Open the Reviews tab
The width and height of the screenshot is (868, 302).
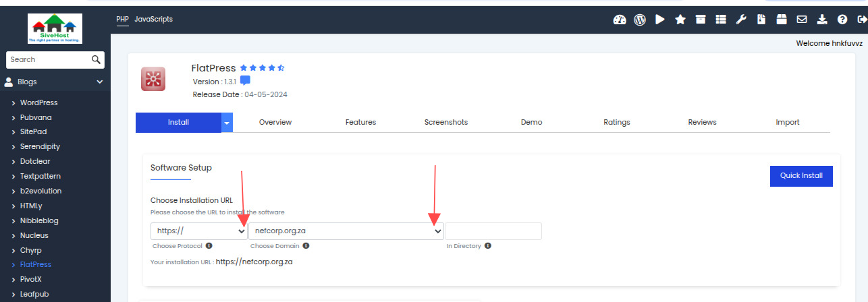click(702, 123)
